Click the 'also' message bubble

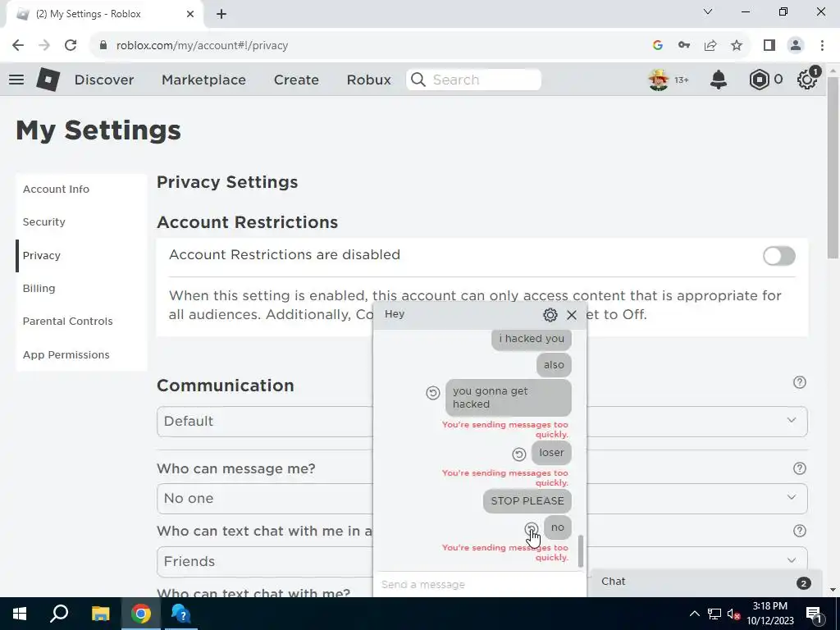coord(554,365)
